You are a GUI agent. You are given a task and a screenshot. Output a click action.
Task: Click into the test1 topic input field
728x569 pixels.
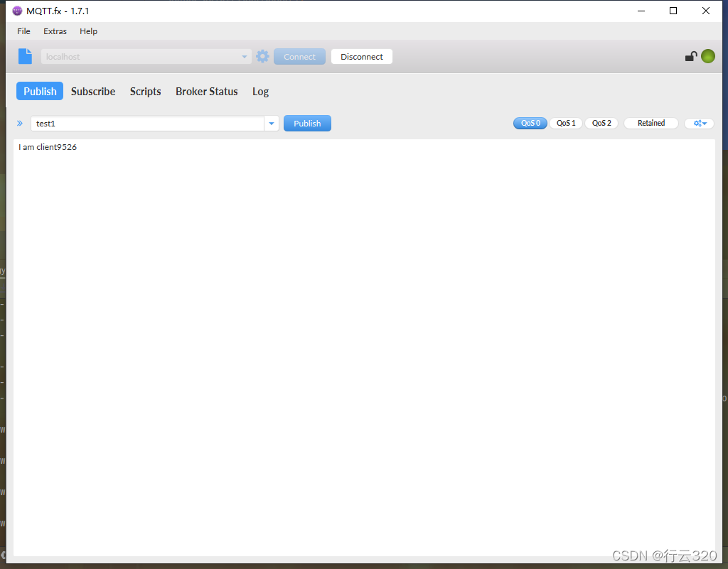coord(148,124)
